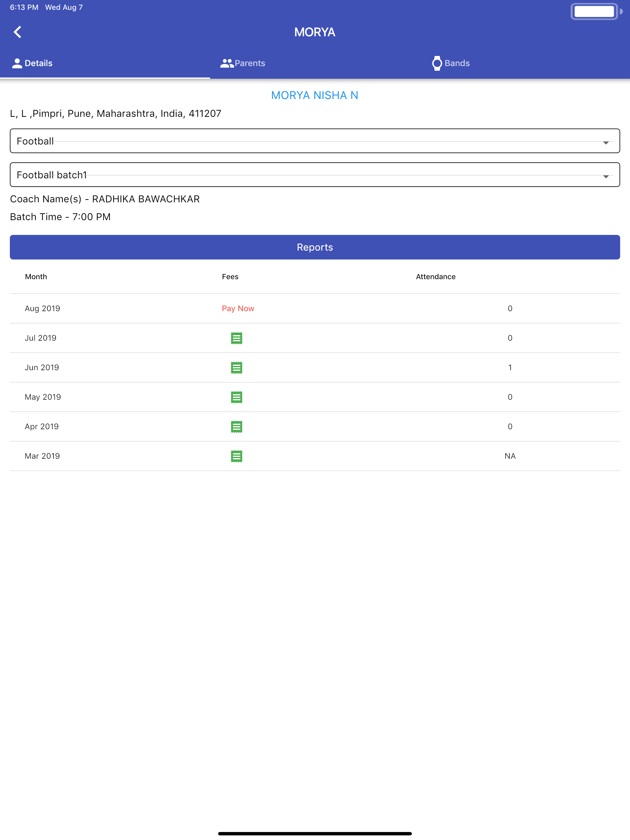Image resolution: width=630 pixels, height=840 pixels.
Task: Click the Reports button
Action: point(315,247)
